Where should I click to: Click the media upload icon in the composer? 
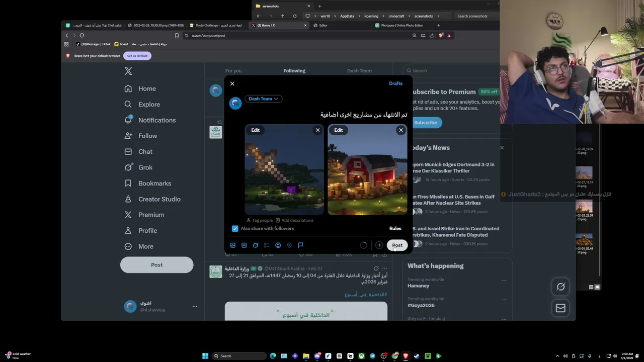[232, 245]
